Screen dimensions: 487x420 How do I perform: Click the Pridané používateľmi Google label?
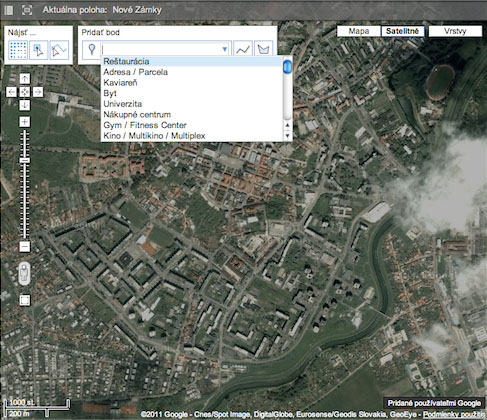(x=434, y=403)
